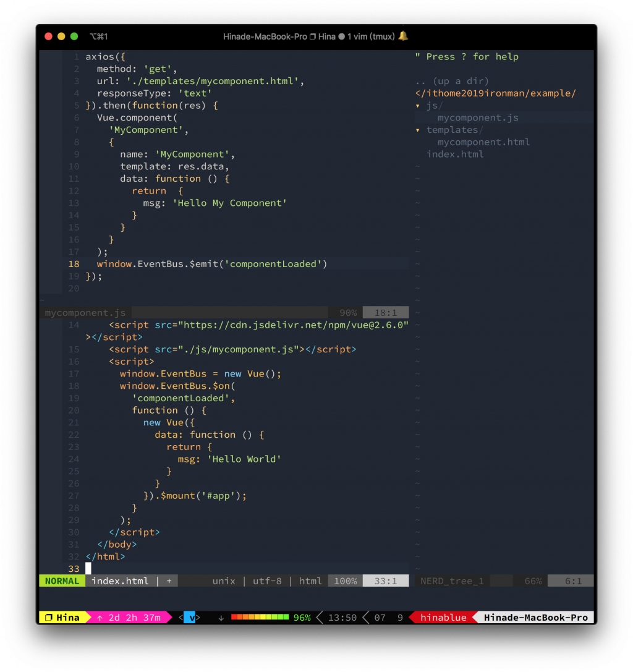This screenshot has width=633, height=672.
Task: Click the unix file format label
Action: click(224, 581)
